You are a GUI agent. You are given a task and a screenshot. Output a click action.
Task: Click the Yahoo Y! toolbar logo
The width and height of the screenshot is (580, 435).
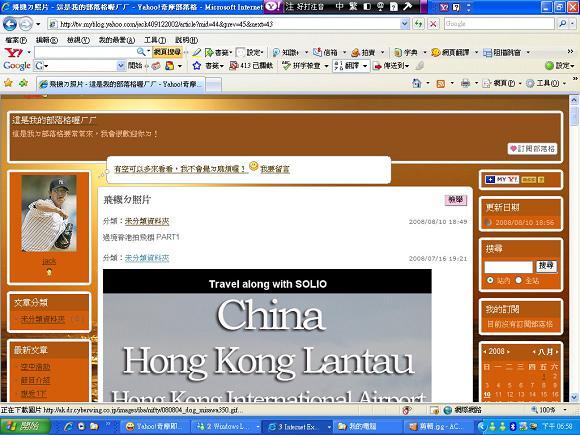[14, 53]
